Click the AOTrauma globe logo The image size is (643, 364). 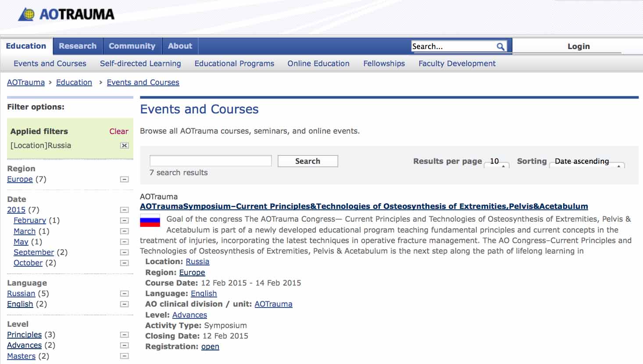(x=27, y=14)
